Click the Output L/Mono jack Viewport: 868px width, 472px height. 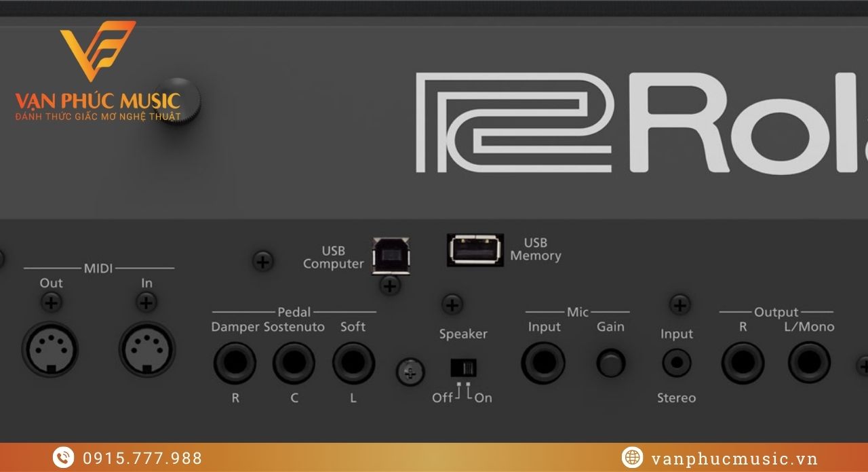tap(809, 363)
